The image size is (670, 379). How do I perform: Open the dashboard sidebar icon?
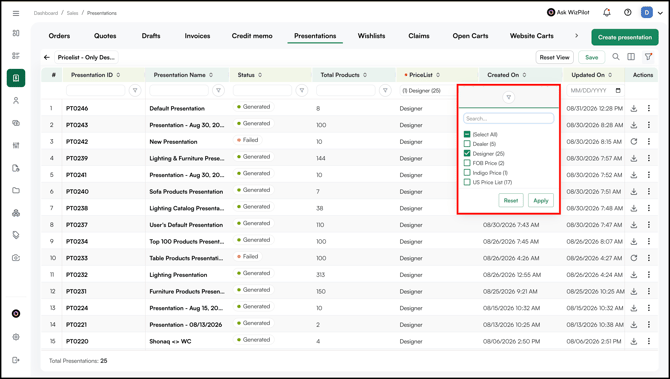coord(16,33)
